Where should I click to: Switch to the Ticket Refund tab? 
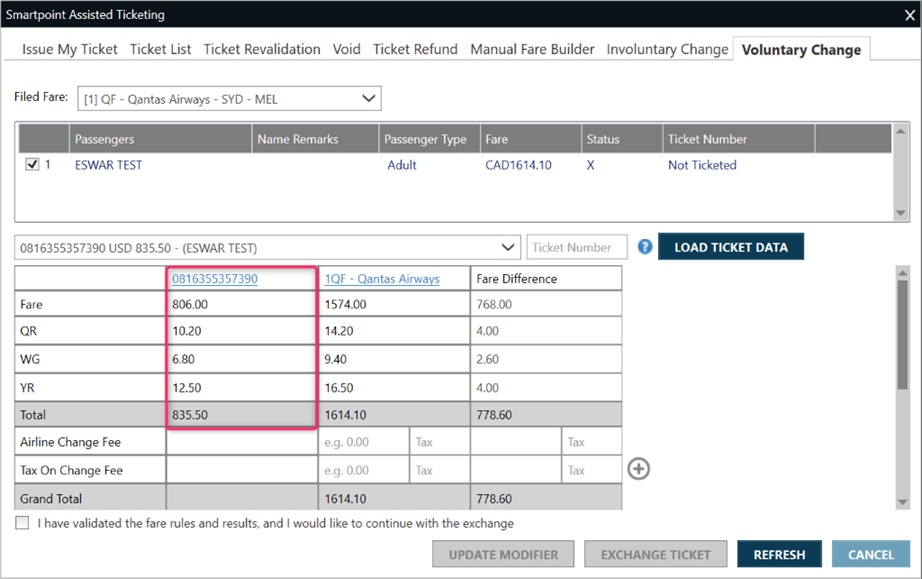(415, 49)
